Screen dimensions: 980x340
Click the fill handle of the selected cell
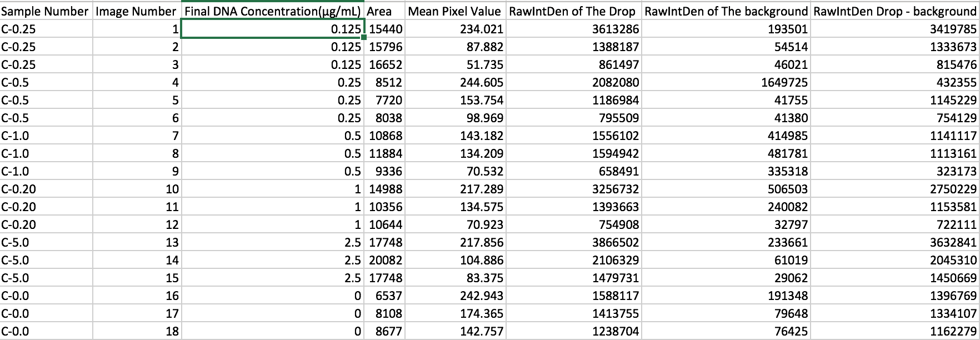tap(364, 38)
